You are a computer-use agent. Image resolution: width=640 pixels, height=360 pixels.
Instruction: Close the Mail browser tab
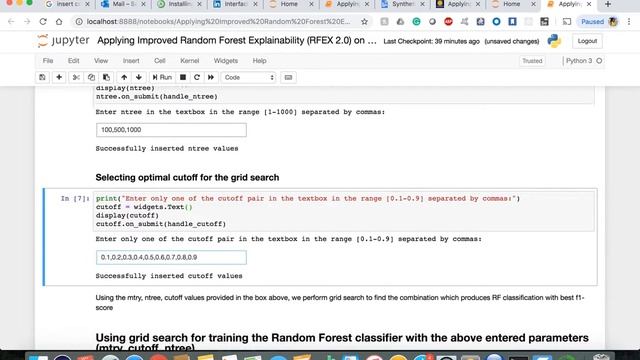coord(143,4)
